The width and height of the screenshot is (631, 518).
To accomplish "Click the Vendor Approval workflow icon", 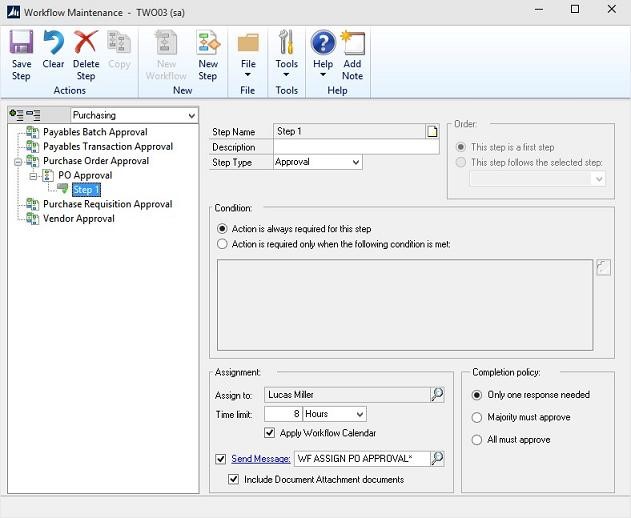I will coord(32,219).
